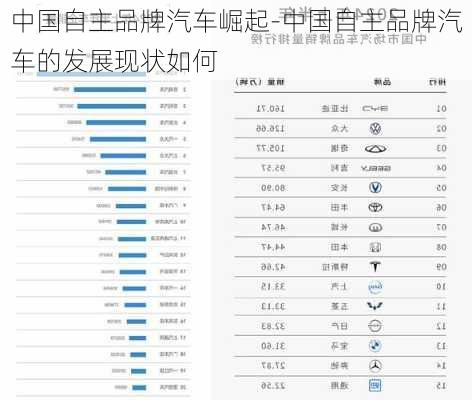Click the Wuling winged logo in rank 11 row
Screen dimensions: 472x400
(x=375, y=306)
